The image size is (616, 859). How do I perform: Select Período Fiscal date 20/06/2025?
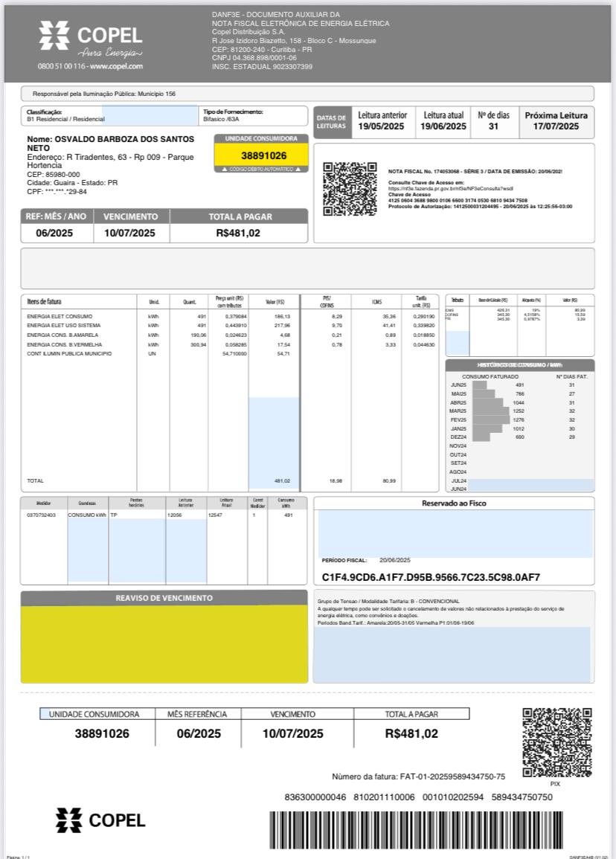394,560
